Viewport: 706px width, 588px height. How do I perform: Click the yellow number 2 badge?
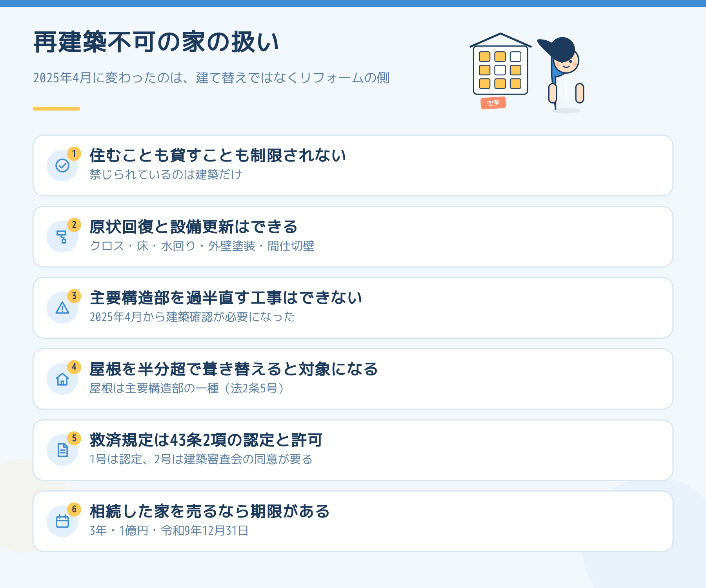pos(74,225)
